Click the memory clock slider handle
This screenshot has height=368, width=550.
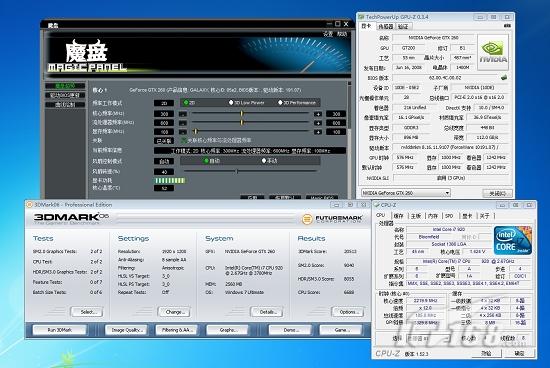click(x=196, y=131)
